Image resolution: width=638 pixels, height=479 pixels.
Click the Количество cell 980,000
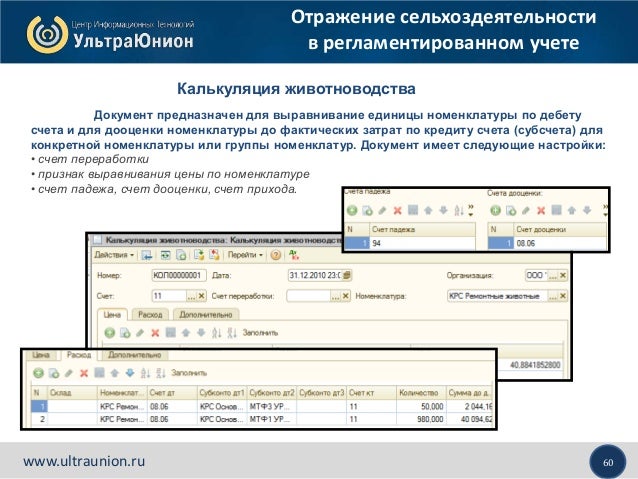coord(421,419)
